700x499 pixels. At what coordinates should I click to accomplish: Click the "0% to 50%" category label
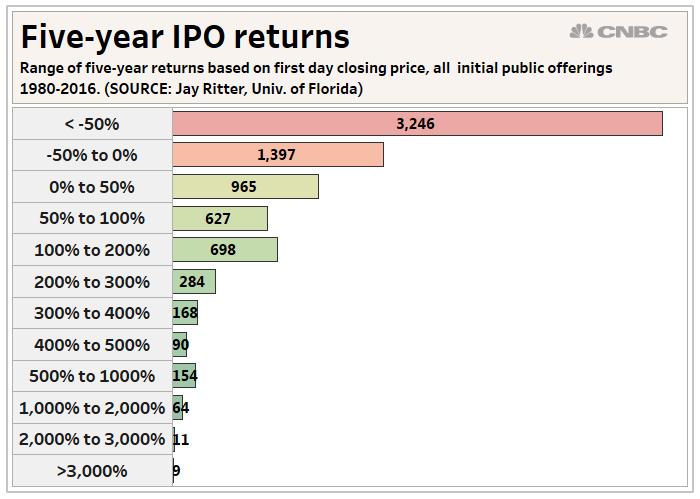92,187
